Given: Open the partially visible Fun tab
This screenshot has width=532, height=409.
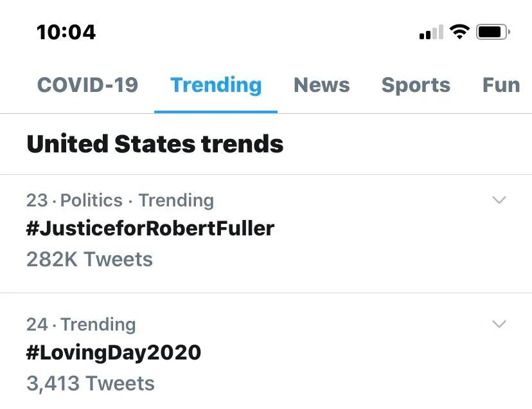Looking at the screenshot, I should tap(501, 85).
